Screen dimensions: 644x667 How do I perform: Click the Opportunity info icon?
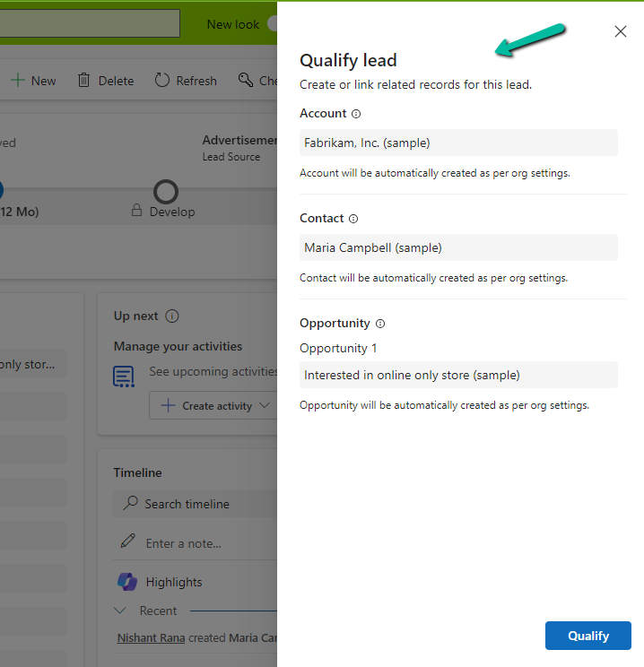(380, 324)
